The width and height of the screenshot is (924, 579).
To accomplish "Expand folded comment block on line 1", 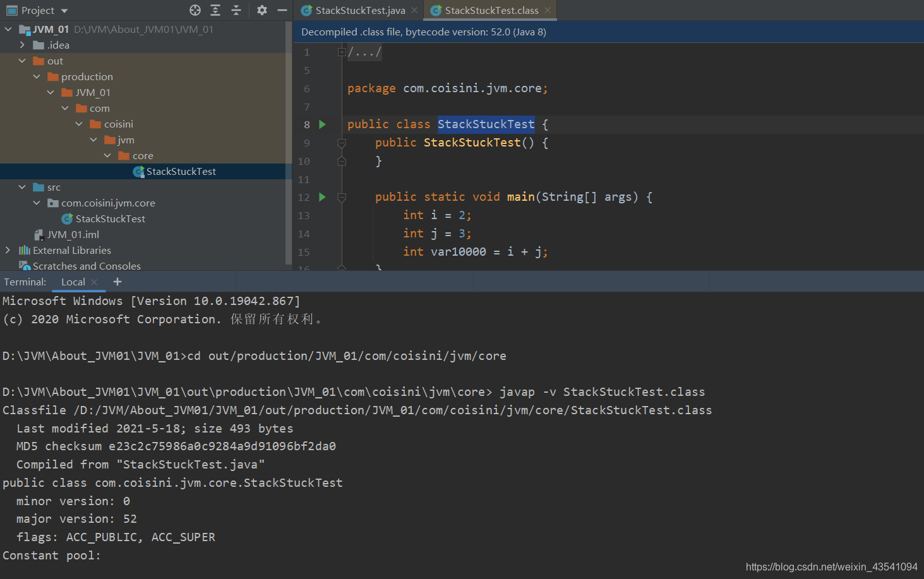I will click(x=342, y=52).
